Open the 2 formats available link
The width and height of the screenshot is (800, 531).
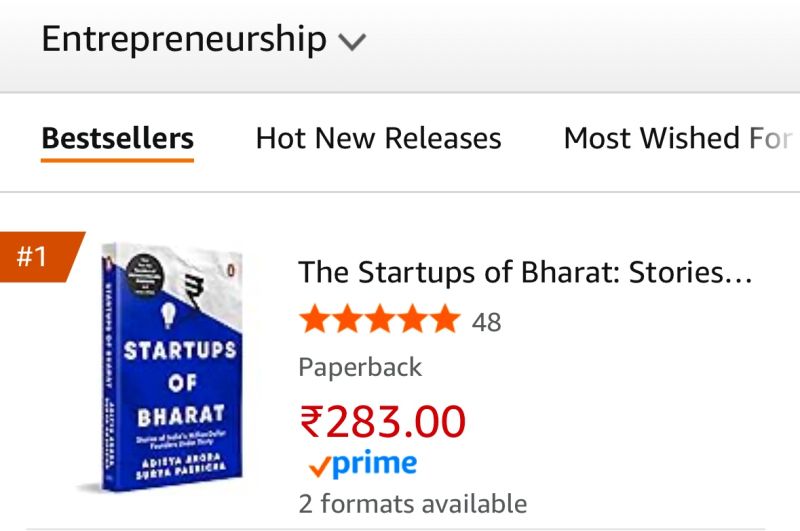413,504
